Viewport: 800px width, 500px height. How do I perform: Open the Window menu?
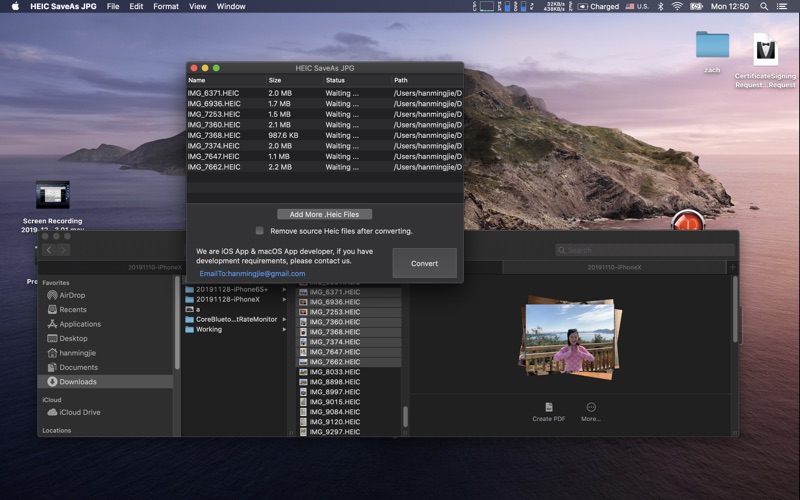pos(231,6)
